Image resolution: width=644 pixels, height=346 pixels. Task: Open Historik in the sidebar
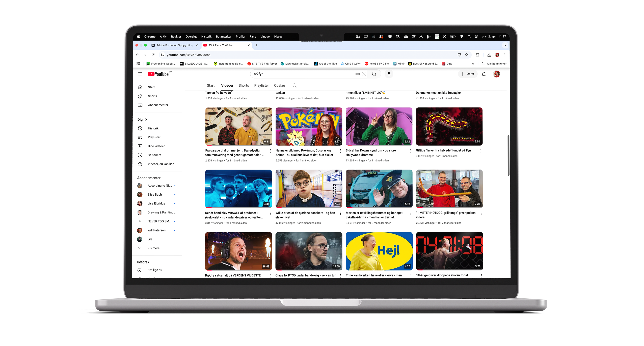pyautogui.click(x=153, y=128)
